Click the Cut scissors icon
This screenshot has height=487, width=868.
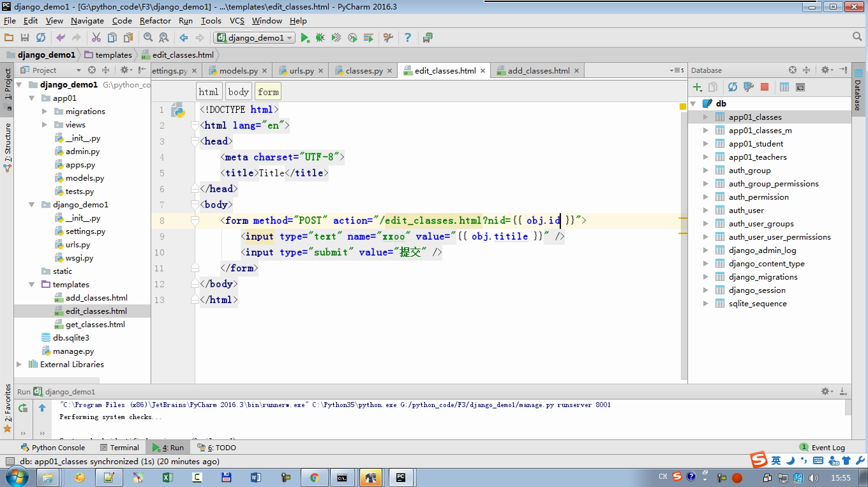point(96,38)
